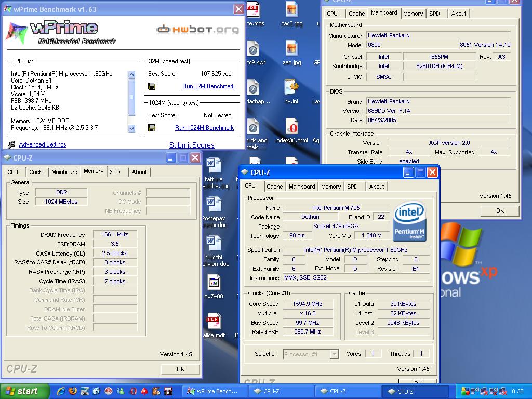Screen dimensions: 532x399
Task: Switch to About tab in front CPU-Z window
Action: pyautogui.click(x=377, y=187)
